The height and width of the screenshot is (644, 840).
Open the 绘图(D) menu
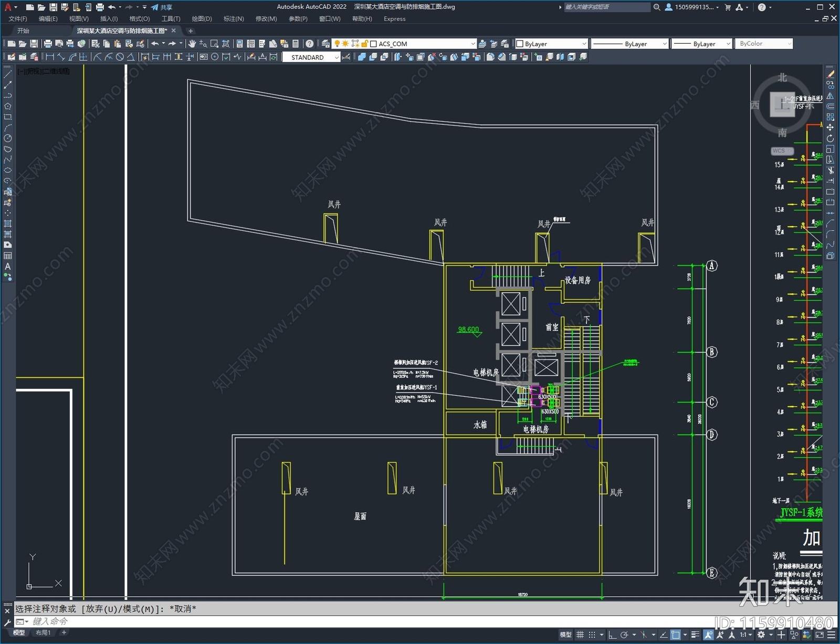tap(202, 19)
